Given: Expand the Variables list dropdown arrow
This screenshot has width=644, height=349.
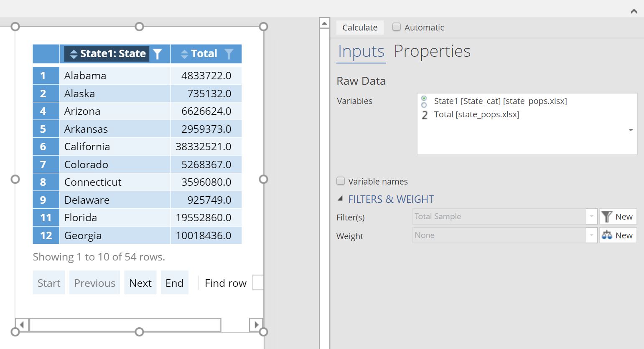Looking at the screenshot, I should pos(631,130).
